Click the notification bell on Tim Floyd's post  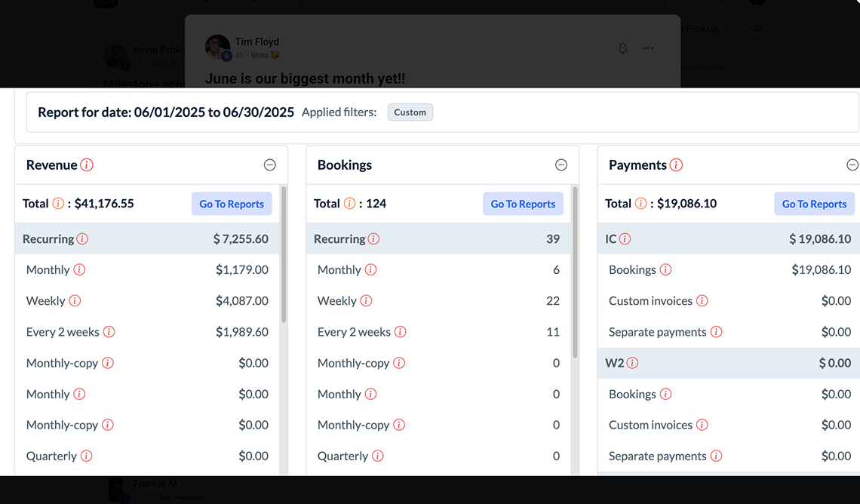coord(623,48)
